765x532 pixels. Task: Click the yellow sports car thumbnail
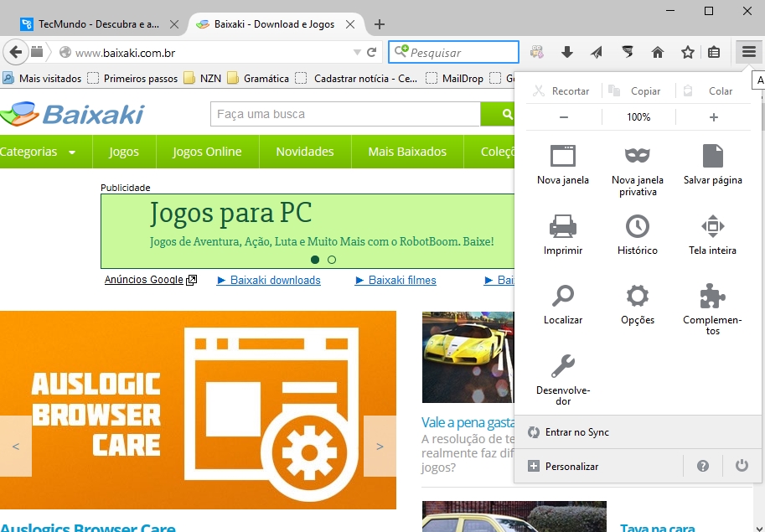[x=468, y=357]
